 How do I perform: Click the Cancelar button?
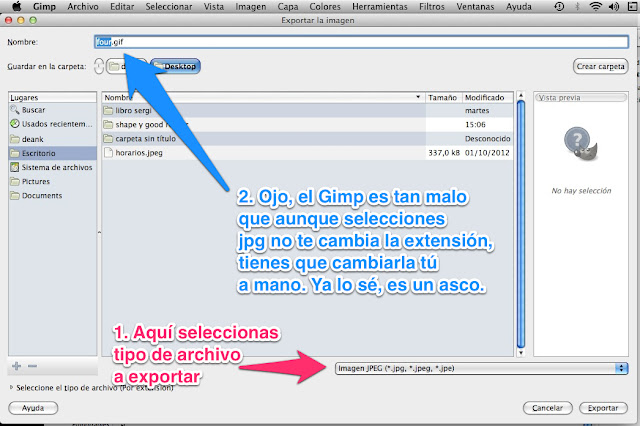point(547,408)
